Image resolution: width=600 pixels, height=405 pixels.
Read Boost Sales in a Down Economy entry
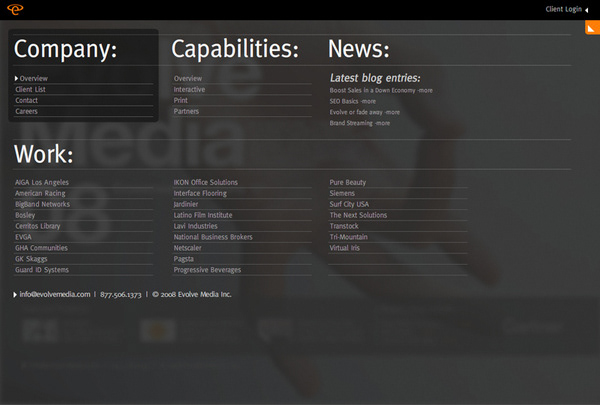[381, 90]
